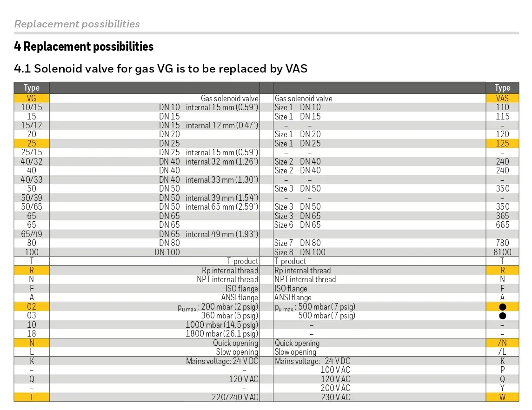Click the '230 V AC' entry
Viewport: 532px width, 410px height.
[335, 397]
